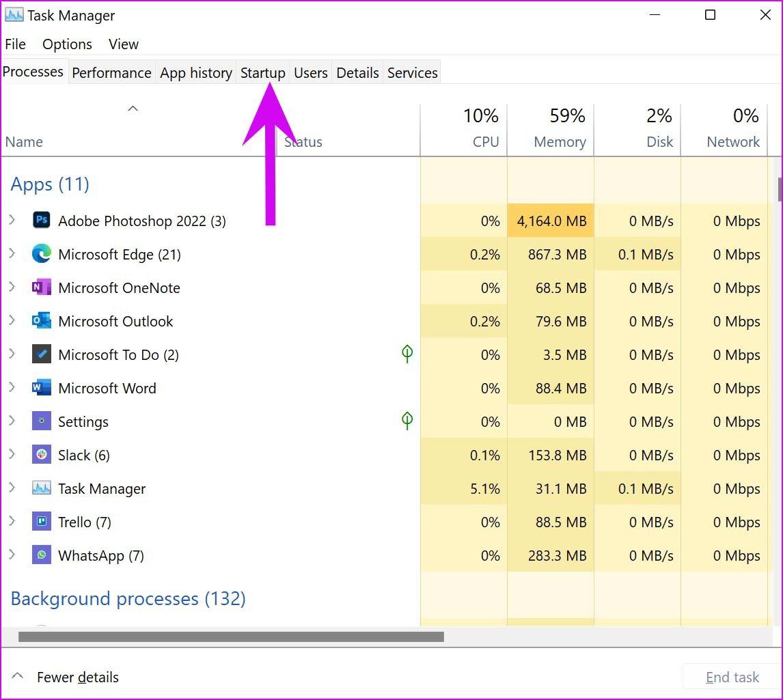Switch to the Details tab
The image size is (783, 700).
coord(357,73)
